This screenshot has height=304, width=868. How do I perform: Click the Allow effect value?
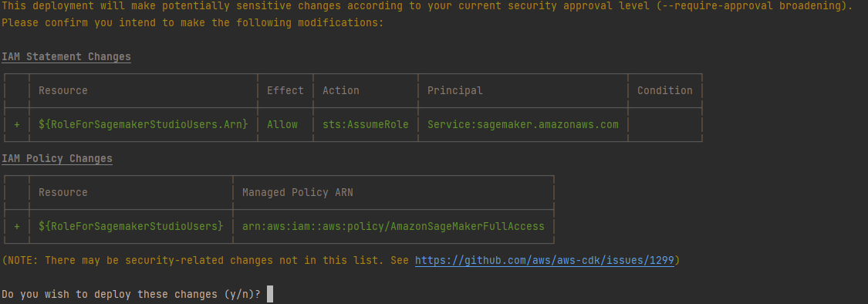282,124
